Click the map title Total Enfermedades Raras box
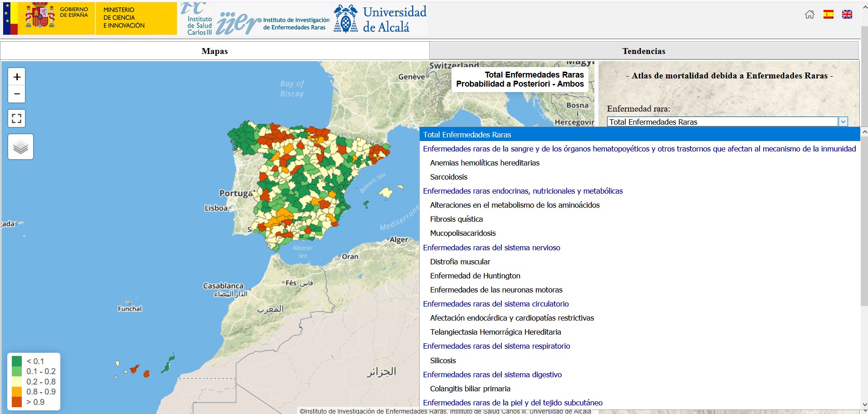 pos(520,79)
